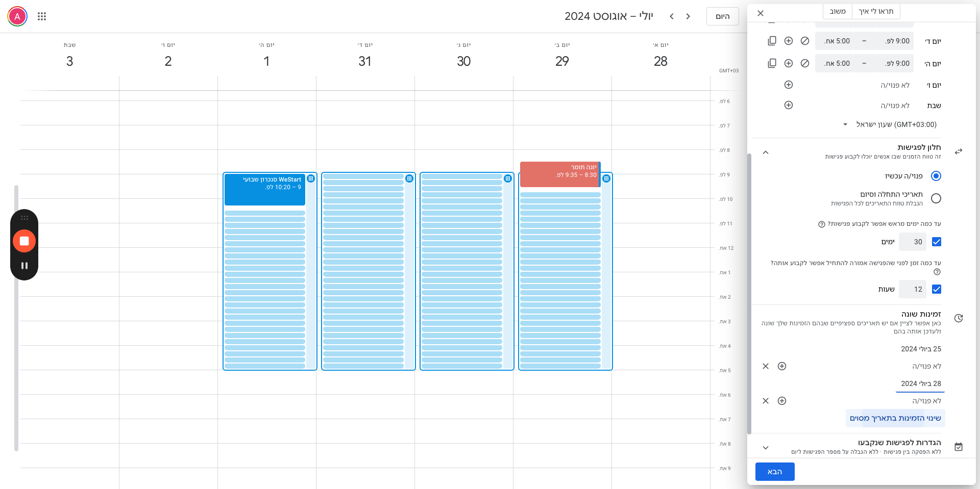Copy Wednesday hours to all days icon

(x=772, y=41)
